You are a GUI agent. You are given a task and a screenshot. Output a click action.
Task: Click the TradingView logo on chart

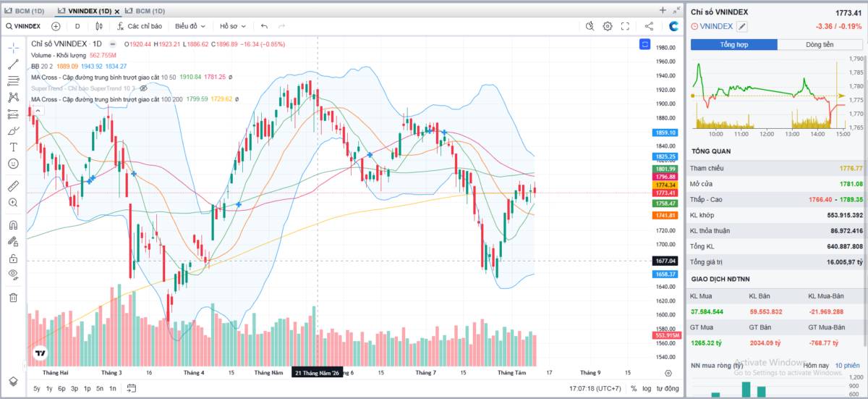coord(39,354)
